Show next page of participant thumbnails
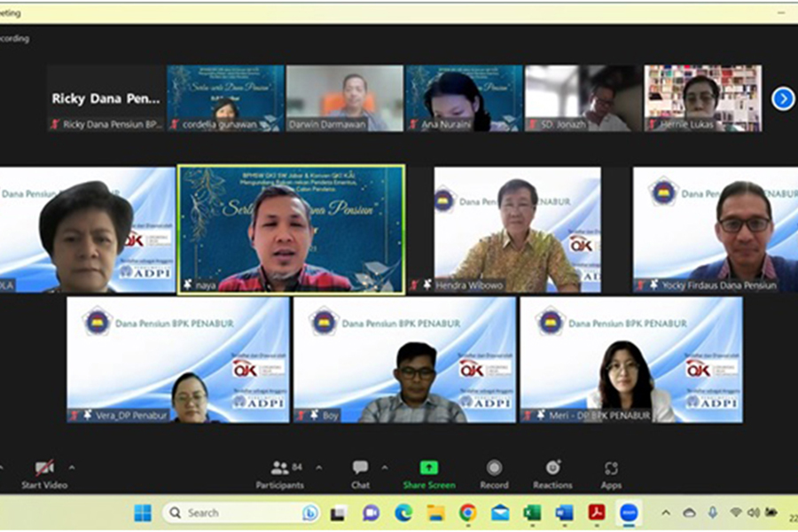798x532 pixels. point(783,98)
